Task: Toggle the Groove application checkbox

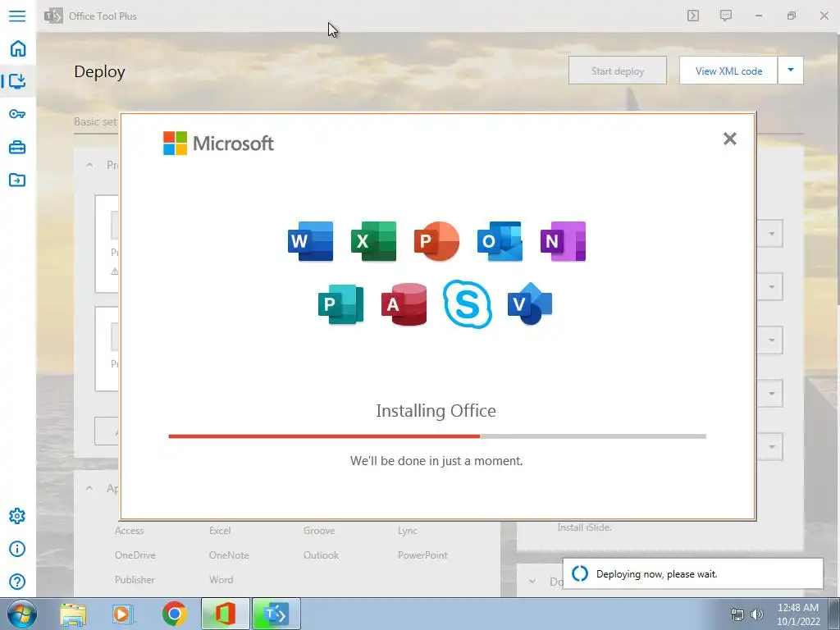Action: pos(319,531)
